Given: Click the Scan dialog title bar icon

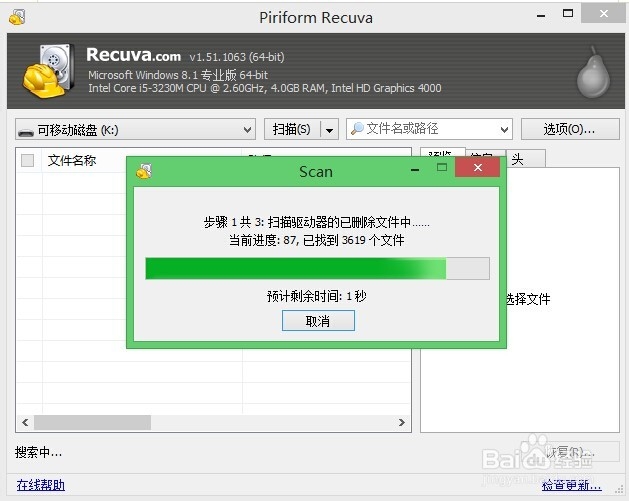Looking at the screenshot, I should tap(144, 171).
